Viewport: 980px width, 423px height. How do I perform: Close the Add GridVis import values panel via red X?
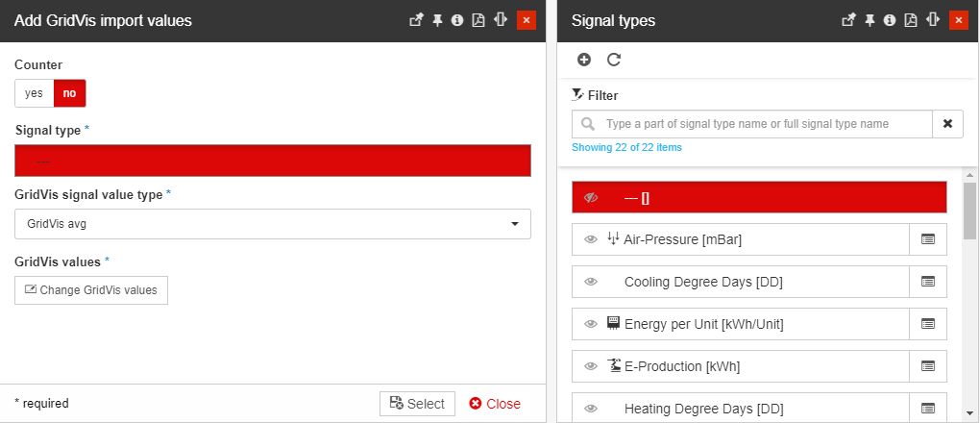pos(527,20)
